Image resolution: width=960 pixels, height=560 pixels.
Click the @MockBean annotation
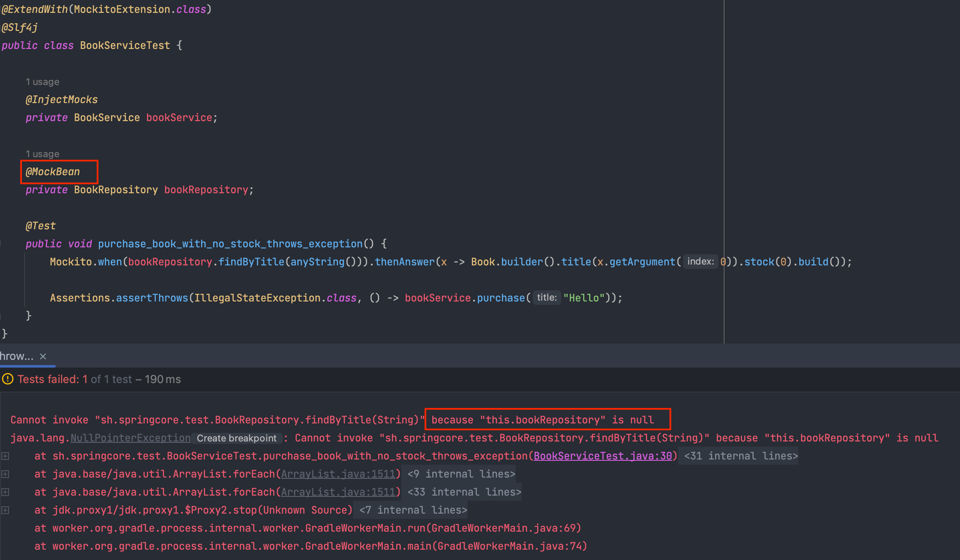52,172
